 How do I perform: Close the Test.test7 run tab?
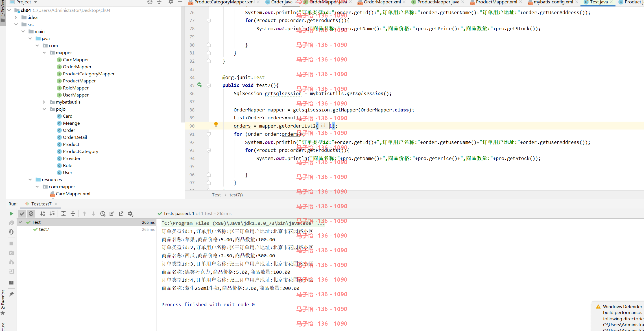coord(56,204)
